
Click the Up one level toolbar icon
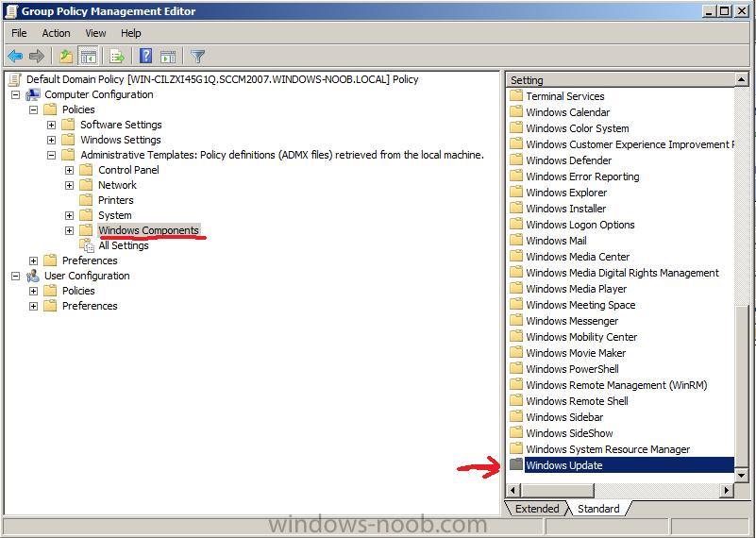pos(66,57)
